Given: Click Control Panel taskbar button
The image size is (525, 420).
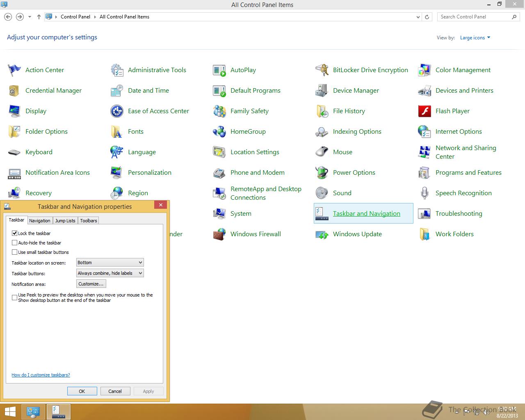Looking at the screenshot, I should click(x=33, y=412).
